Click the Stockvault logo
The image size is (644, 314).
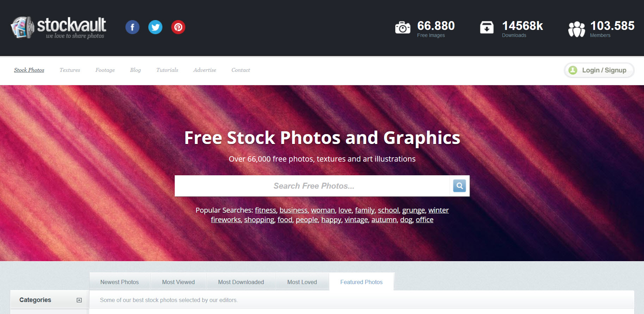tap(58, 27)
